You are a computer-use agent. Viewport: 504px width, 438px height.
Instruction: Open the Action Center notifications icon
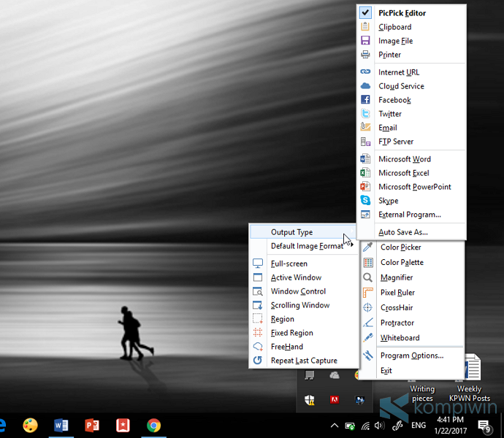click(485, 426)
